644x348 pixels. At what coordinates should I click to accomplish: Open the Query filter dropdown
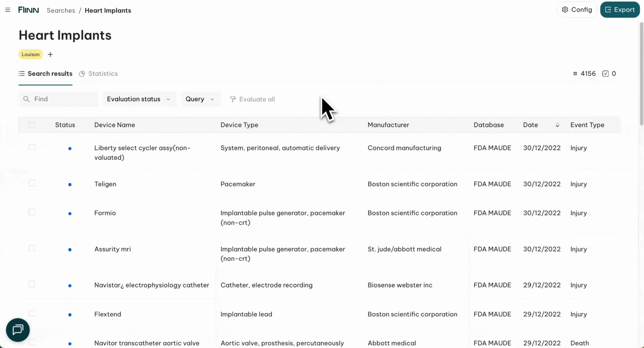(200, 99)
